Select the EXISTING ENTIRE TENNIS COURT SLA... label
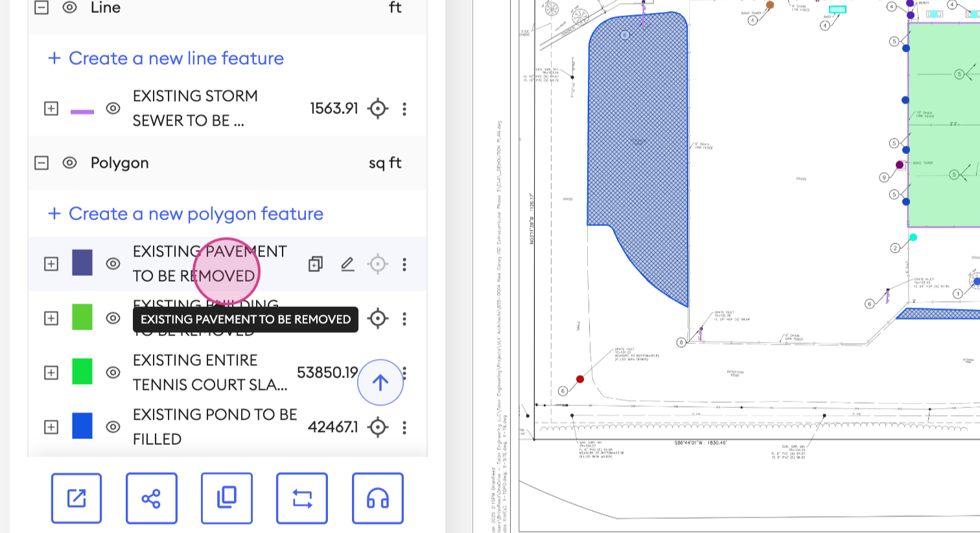Viewport: 980px width, 533px height. pos(210,372)
